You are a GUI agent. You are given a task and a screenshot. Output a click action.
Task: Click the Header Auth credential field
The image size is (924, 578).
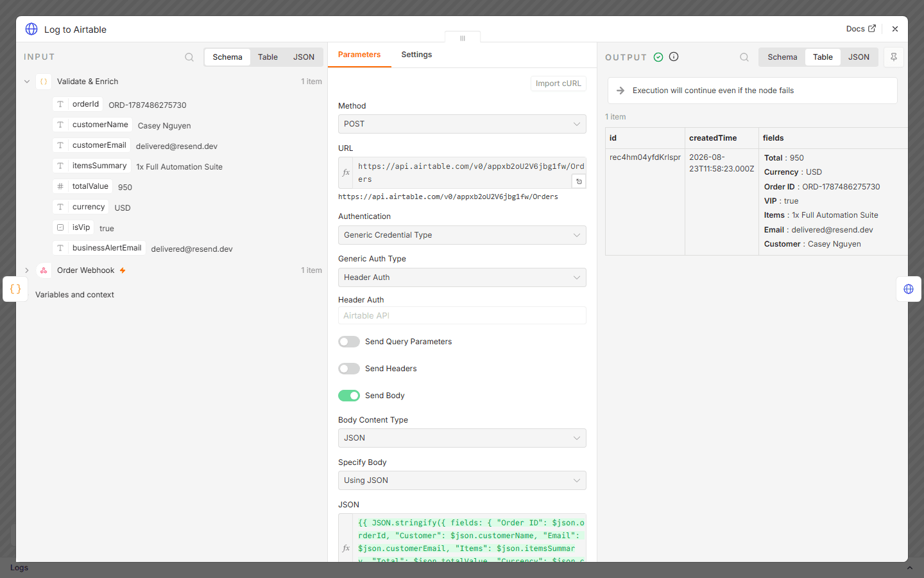coord(462,315)
